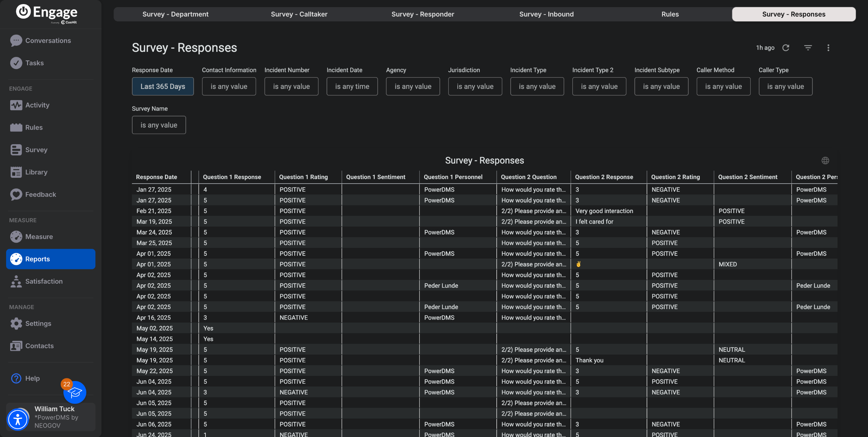Image resolution: width=868 pixels, height=437 pixels.
Task: Sort by the Question 1 Rating column header
Action: 303,177
